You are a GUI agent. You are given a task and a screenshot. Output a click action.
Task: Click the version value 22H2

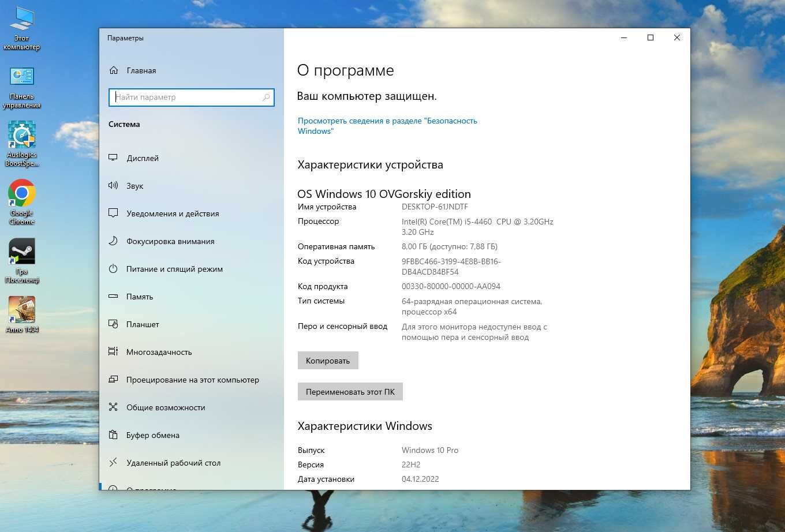pos(411,464)
